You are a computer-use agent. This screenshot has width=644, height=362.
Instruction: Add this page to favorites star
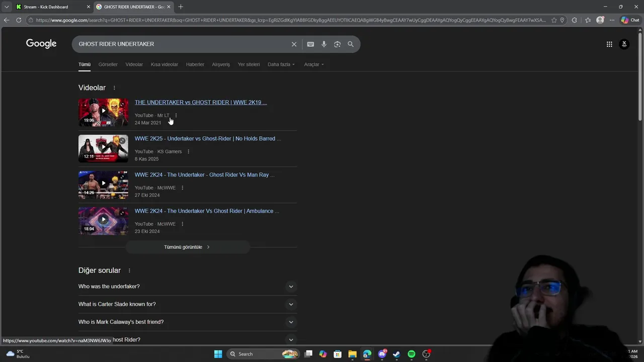pyautogui.click(x=554, y=20)
